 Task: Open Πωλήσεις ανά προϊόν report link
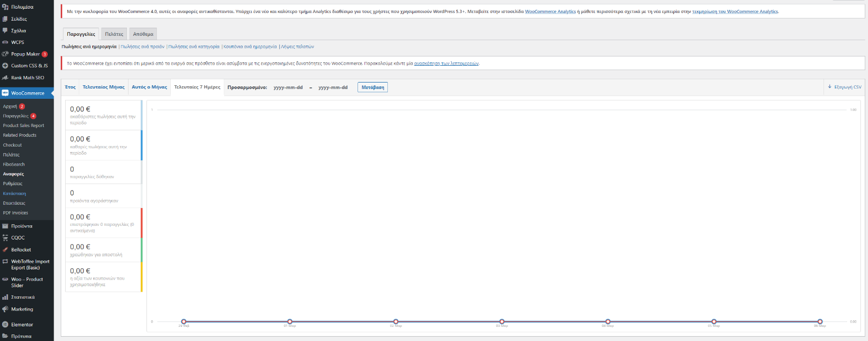pos(143,47)
